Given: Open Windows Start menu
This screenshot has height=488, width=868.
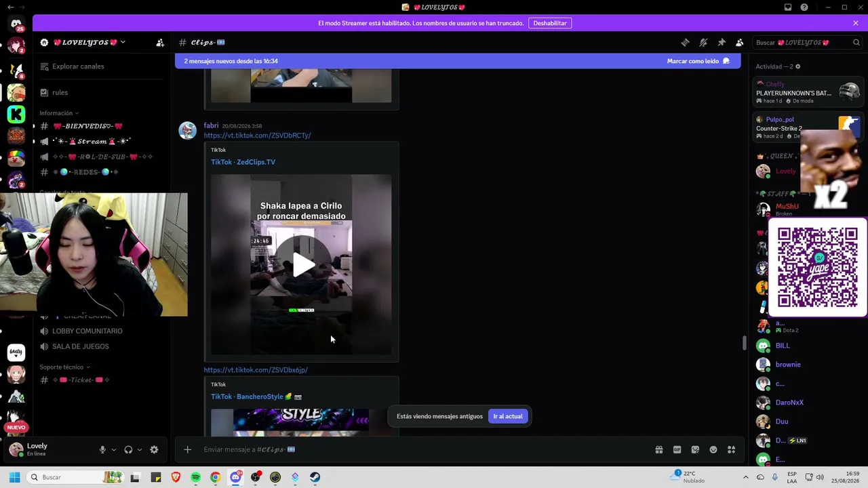Looking at the screenshot, I should click(14, 477).
